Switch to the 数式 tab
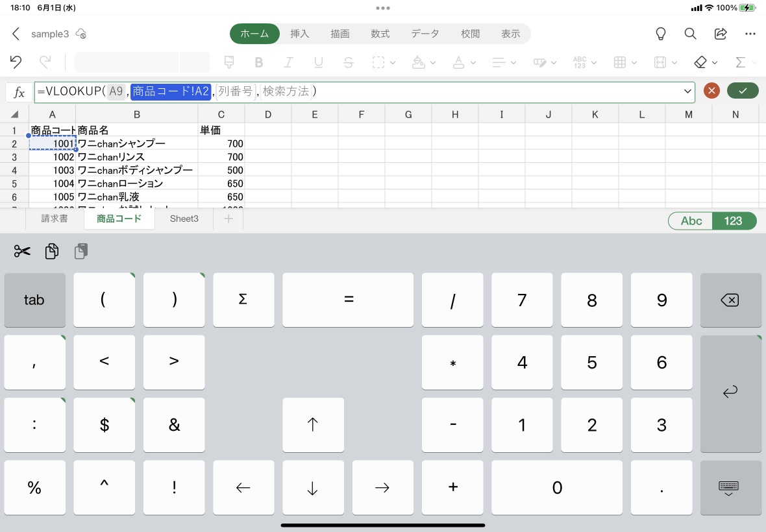Image resolution: width=766 pixels, height=532 pixels. tap(380, 34)
